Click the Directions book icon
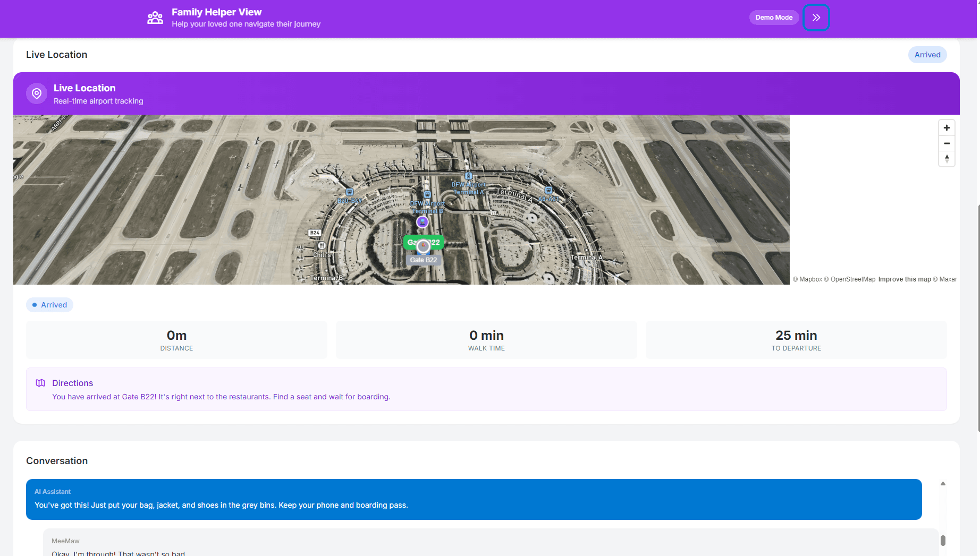Image resolution: width=980 pixels, height=556 pixels. tap(40, 383)
